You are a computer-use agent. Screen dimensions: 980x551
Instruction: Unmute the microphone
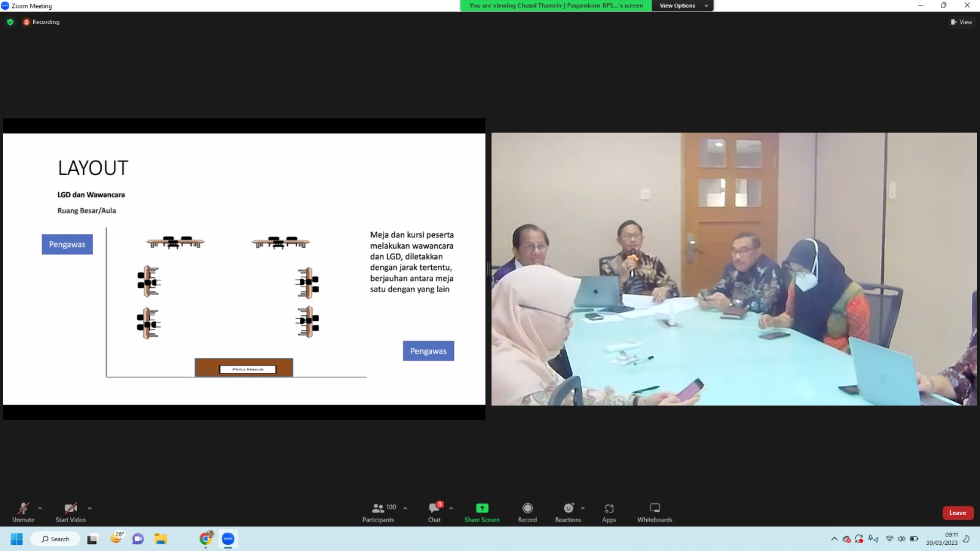point(23,512)
